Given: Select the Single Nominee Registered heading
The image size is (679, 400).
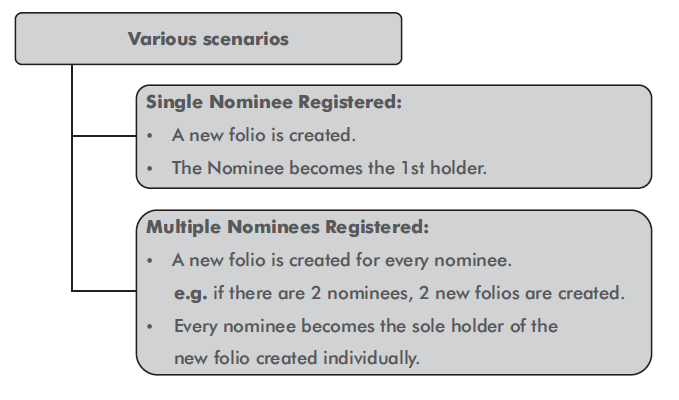Looking at the screenshot, I should (x=274, y=102).
